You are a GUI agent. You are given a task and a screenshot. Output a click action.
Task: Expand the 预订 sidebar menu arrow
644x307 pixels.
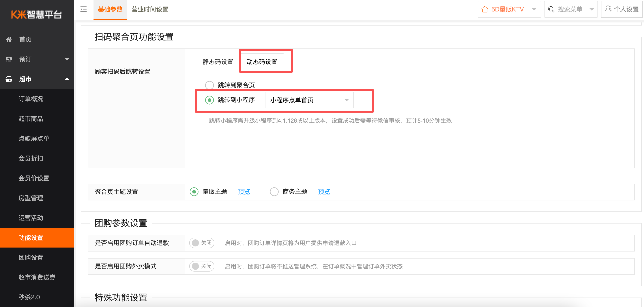pos(67,59)
